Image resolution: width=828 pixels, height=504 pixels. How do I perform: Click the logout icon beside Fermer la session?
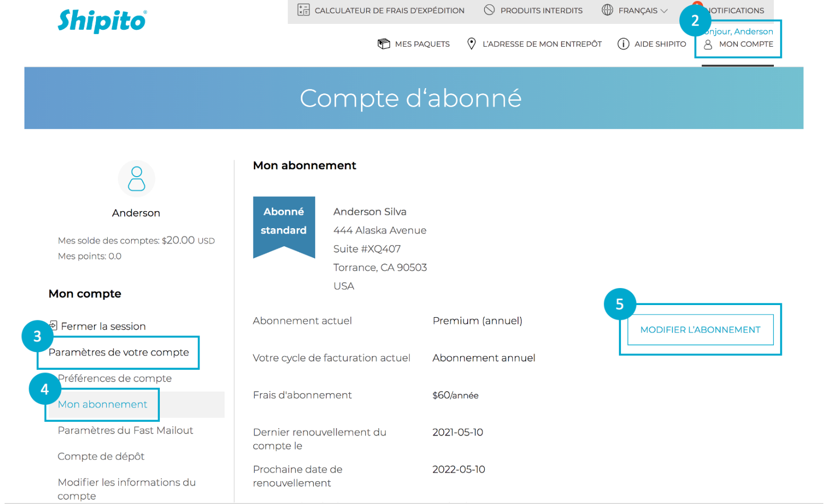point(53,325)
